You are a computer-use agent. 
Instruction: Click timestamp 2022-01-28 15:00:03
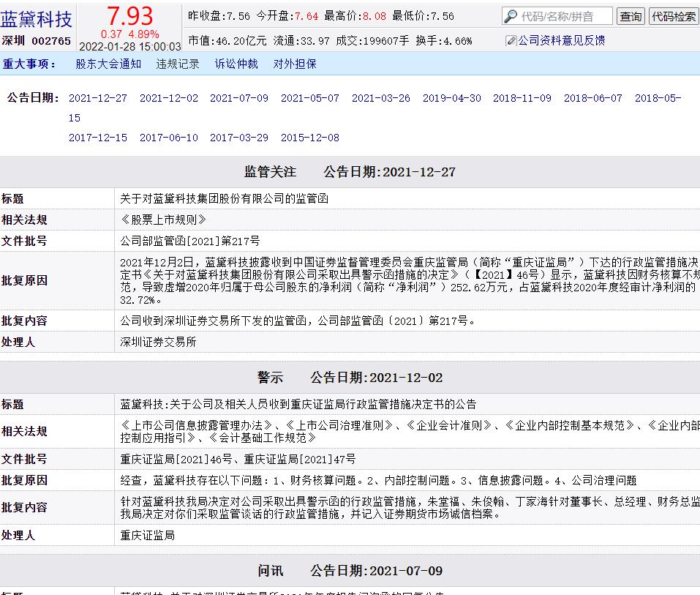130,46
